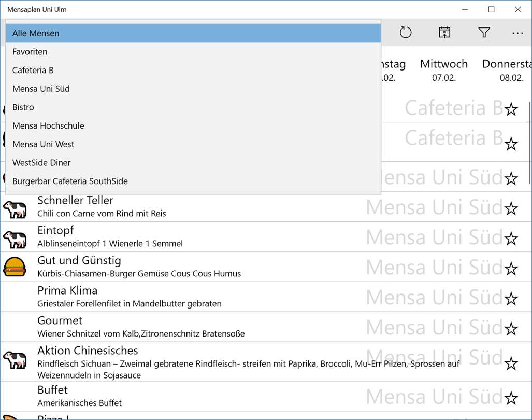Star the Gourmet Wiener Schnitzel dish

[511, 329]
